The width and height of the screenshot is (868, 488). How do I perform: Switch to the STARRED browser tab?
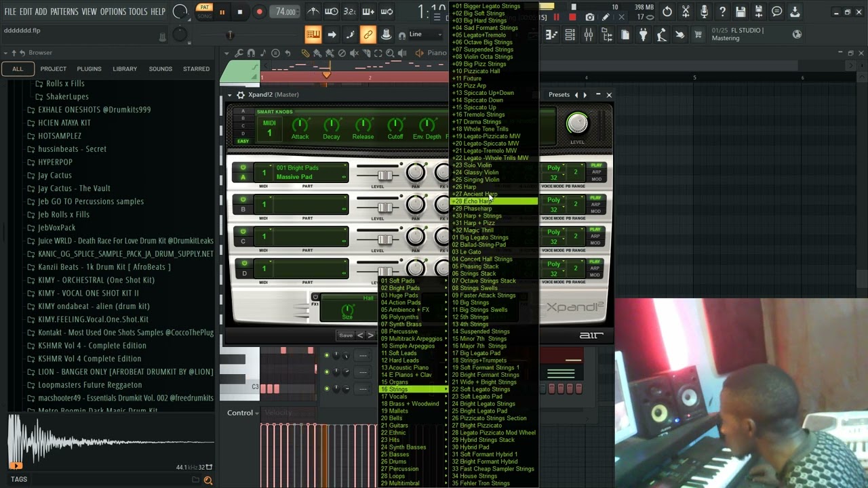point(196,68)
